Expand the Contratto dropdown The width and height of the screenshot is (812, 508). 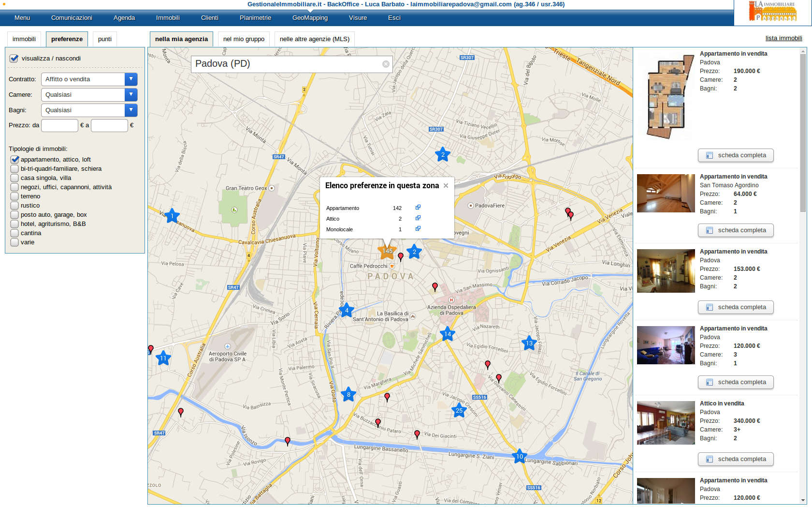click(x=130, y=79)
